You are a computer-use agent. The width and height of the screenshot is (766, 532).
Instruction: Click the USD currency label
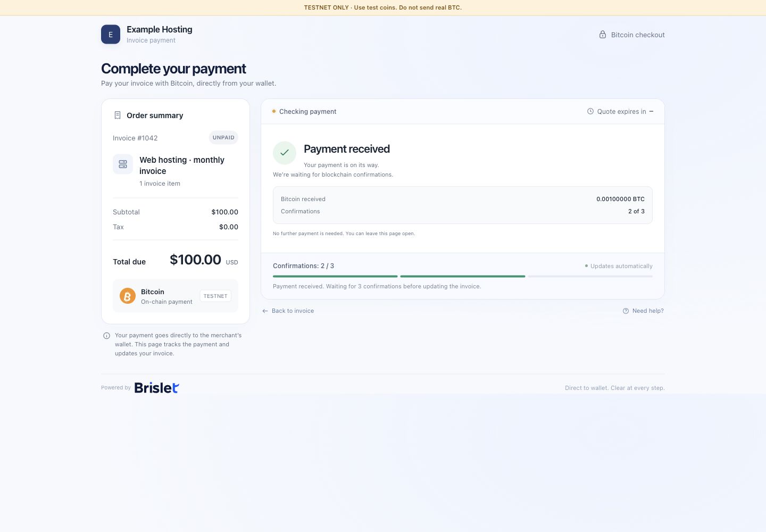232,263
